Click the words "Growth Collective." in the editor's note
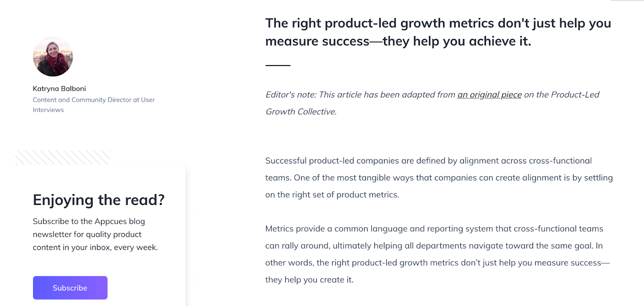The image size is (644, 306). click(301, 112)
